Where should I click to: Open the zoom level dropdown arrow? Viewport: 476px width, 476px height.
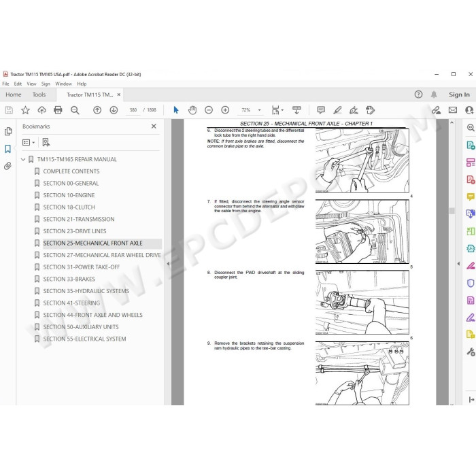[x=259, y=110]
